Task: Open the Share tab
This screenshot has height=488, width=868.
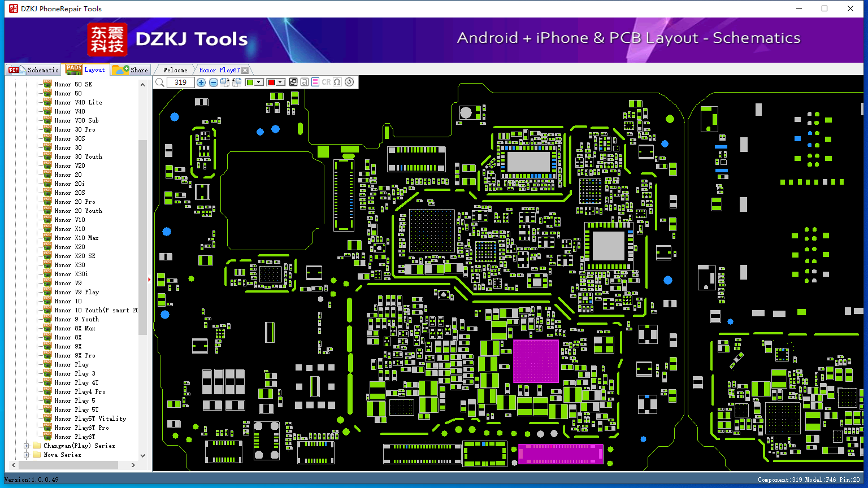Action: [130, 70]
